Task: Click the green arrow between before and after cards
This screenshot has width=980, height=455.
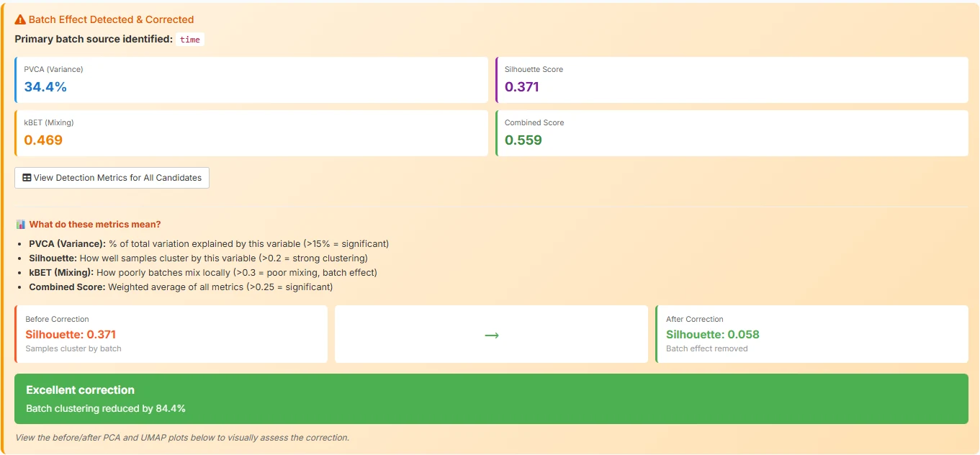Action: [x=491, y=335]
